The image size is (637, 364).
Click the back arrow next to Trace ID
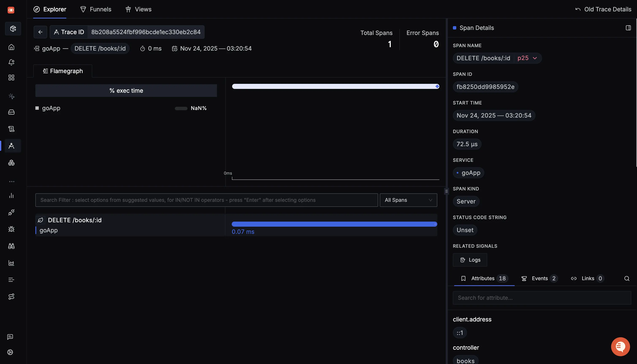coord(40,32)
